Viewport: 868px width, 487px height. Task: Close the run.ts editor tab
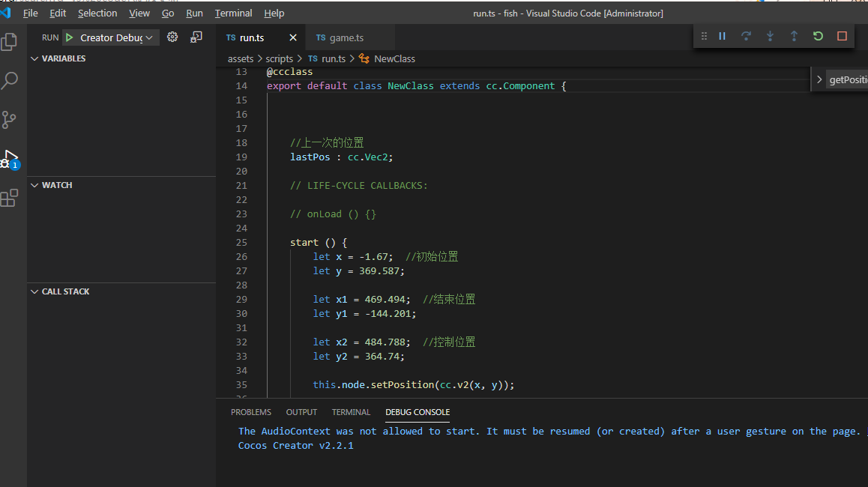point(293,37)
